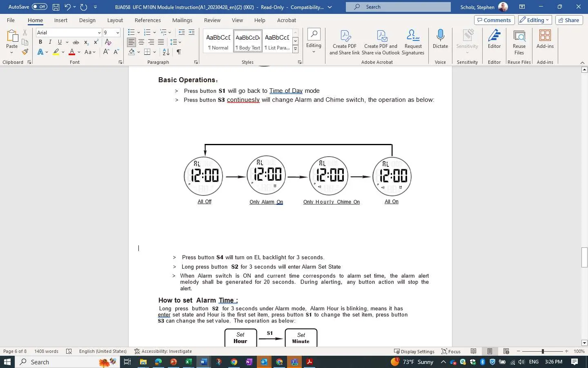Switch to the References tab
This screenshot has width=588, height=368.
tap(148, 20)
